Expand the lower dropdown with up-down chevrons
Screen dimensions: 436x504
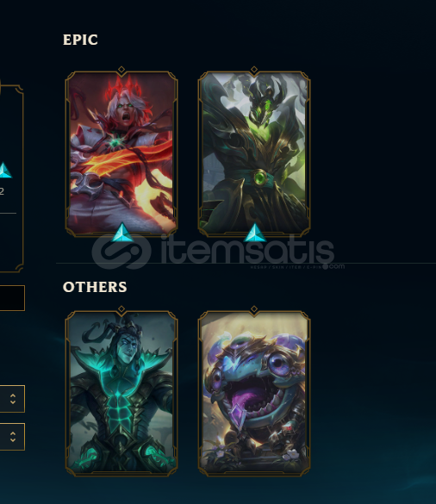point(12,437)
